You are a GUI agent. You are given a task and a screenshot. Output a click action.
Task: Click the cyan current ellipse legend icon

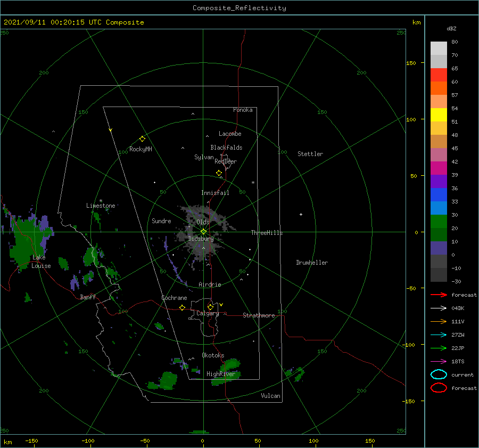tap(439, 374)
